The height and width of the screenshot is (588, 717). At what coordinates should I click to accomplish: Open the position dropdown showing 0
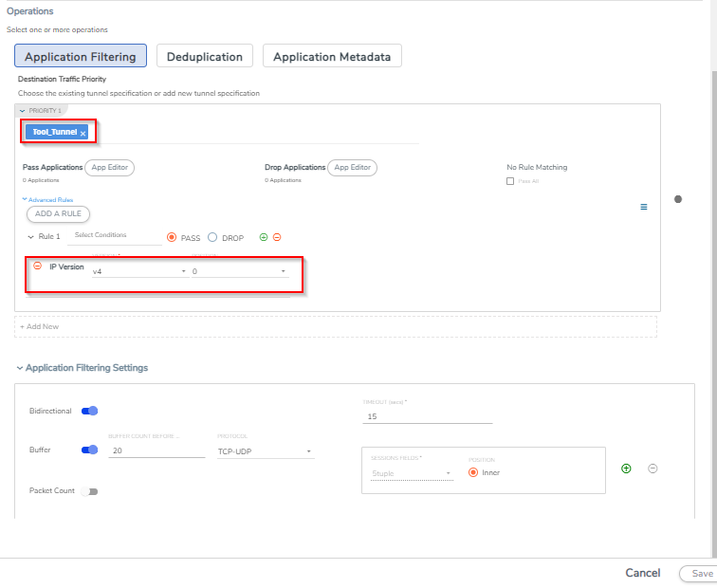tap(240, 271)
